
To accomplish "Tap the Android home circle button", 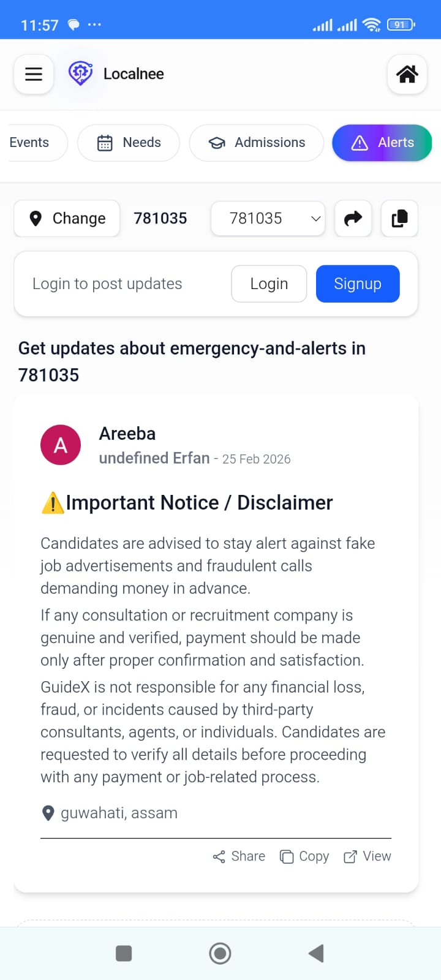I will point(220,953).
